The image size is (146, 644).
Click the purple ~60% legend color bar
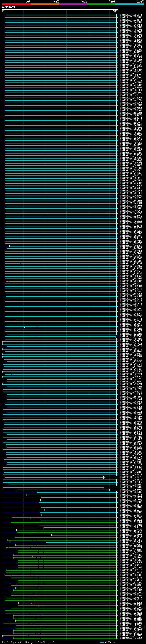[73, 4]
